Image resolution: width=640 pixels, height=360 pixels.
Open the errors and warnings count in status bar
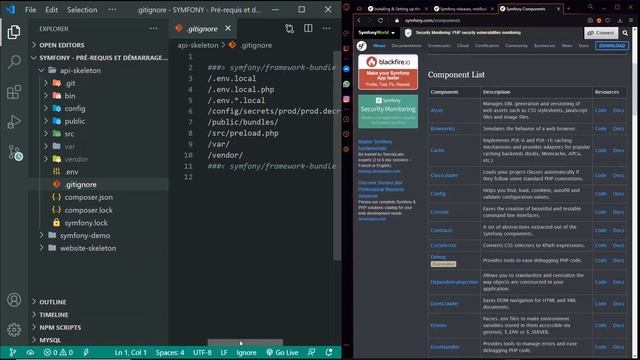[x=58, y=353]
